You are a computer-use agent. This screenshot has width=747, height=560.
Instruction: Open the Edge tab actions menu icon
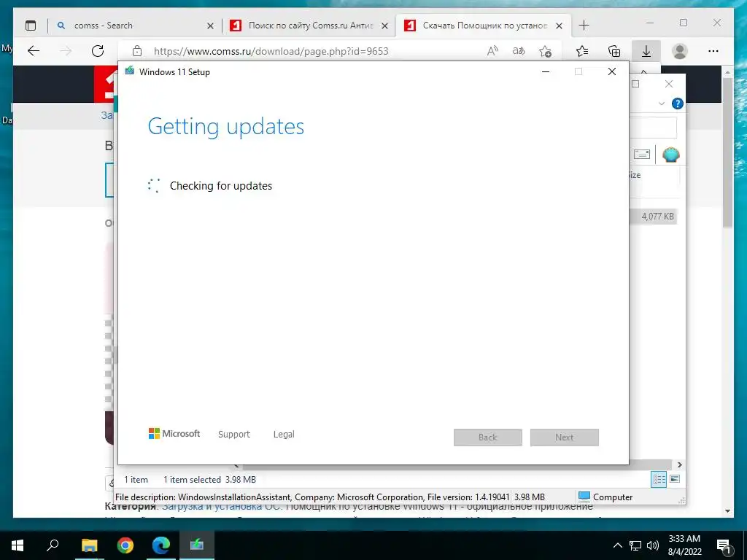coord(31,26)
